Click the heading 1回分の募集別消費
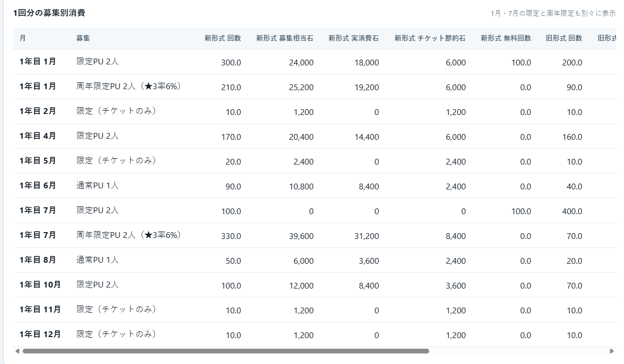The width and height of the screenshot is (624, 364). [49, 13]
